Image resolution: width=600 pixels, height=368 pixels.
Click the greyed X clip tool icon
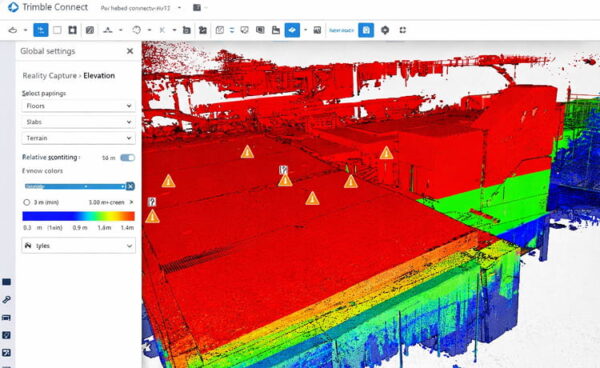tap(162, 30)
